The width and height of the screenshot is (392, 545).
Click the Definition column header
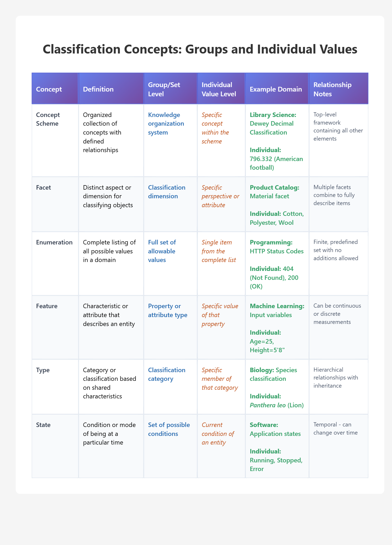pos(98,89)
